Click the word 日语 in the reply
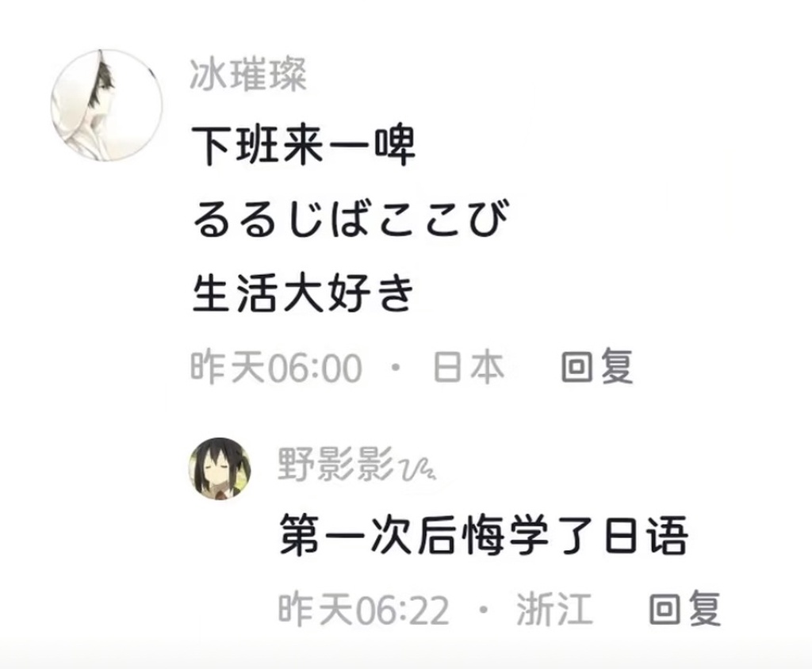The height and width of the screenshot is (669, 812). 646,535
